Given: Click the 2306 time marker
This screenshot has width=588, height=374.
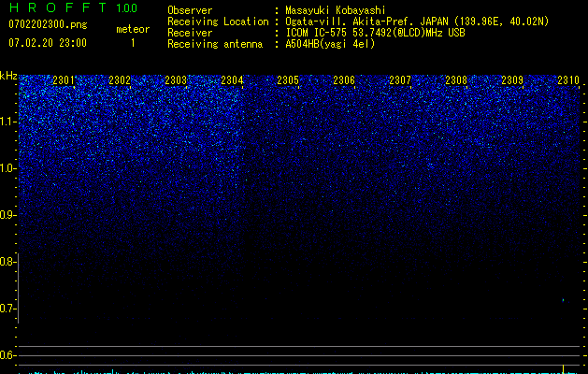Looking at the screenshot, I should point(344,79).
